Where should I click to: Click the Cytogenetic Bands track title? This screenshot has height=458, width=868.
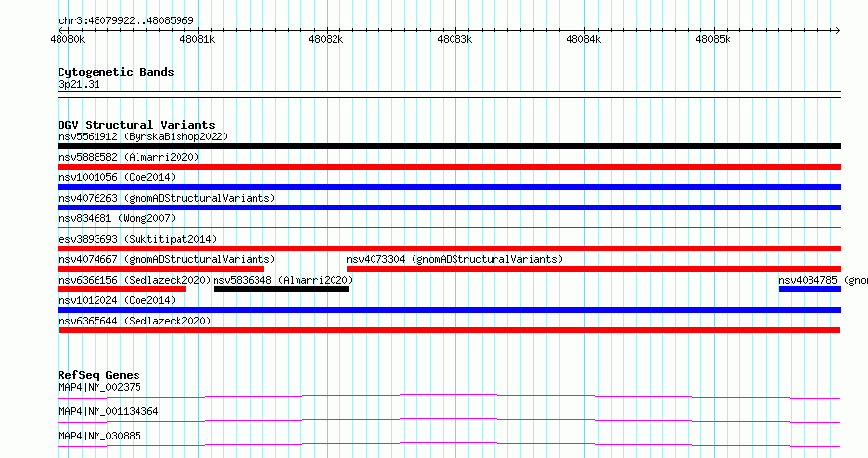point(116,72)
